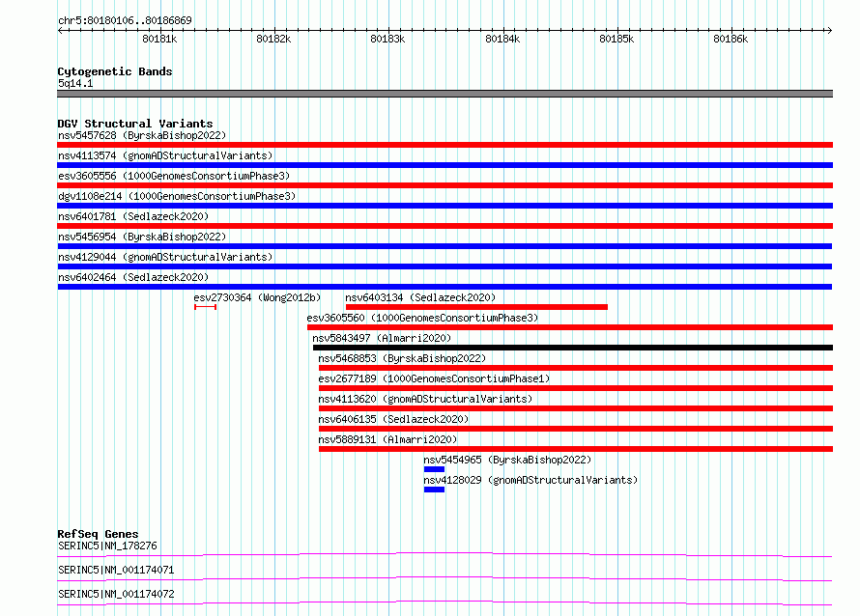860x616 pixels.
Task: Open the nsv6402464 (Sedlazeck2020) label
Action: [x=133, y=277]
